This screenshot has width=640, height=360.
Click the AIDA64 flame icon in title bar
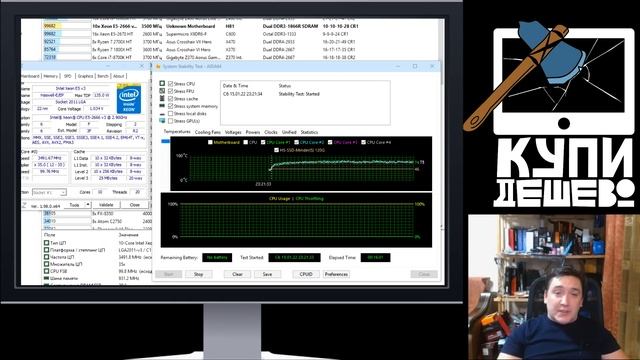[x=158, y=66]
